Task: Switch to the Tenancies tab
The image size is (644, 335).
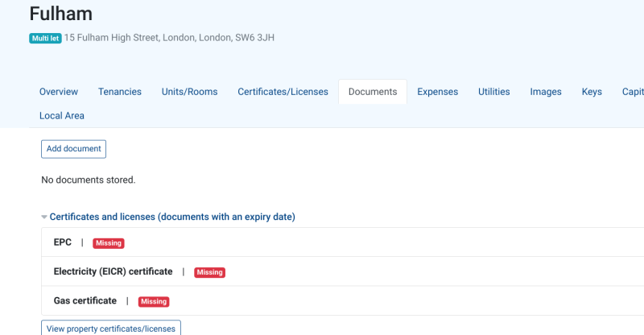Action: pyautogui.click(x=120, y=92)
